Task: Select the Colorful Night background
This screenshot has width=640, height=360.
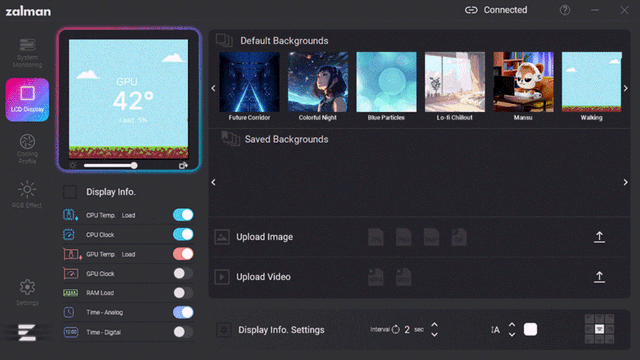Action: coord(318,86)
